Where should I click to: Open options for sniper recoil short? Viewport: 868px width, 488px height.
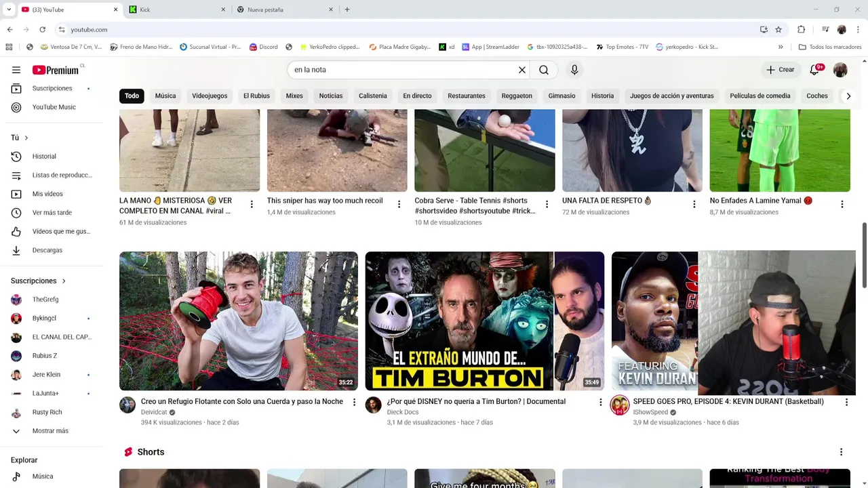tap(399, 204)
